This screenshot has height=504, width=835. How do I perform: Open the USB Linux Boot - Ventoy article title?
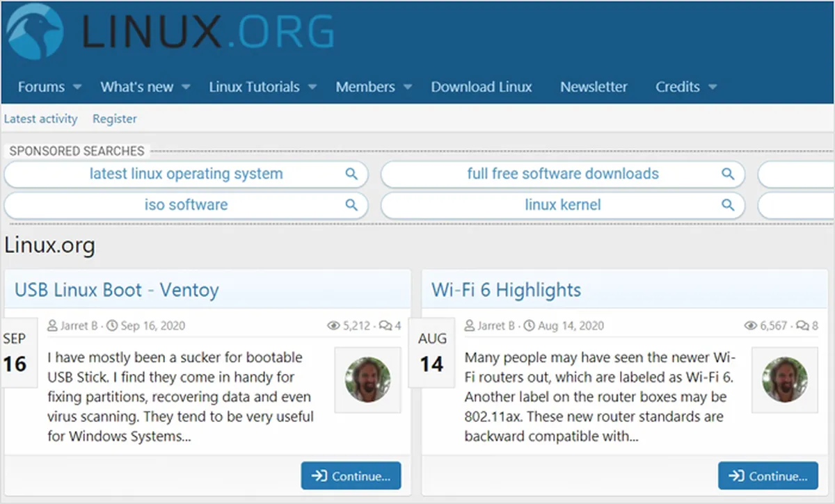(x=117, y=290)
